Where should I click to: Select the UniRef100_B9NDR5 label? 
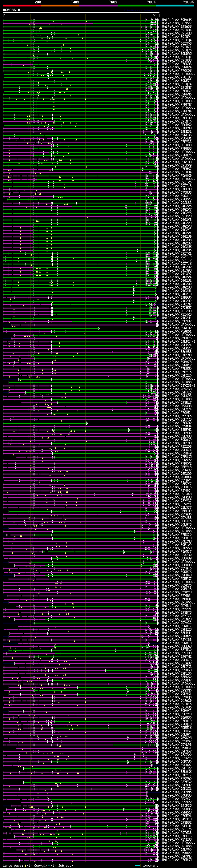[x=177, y=54]
